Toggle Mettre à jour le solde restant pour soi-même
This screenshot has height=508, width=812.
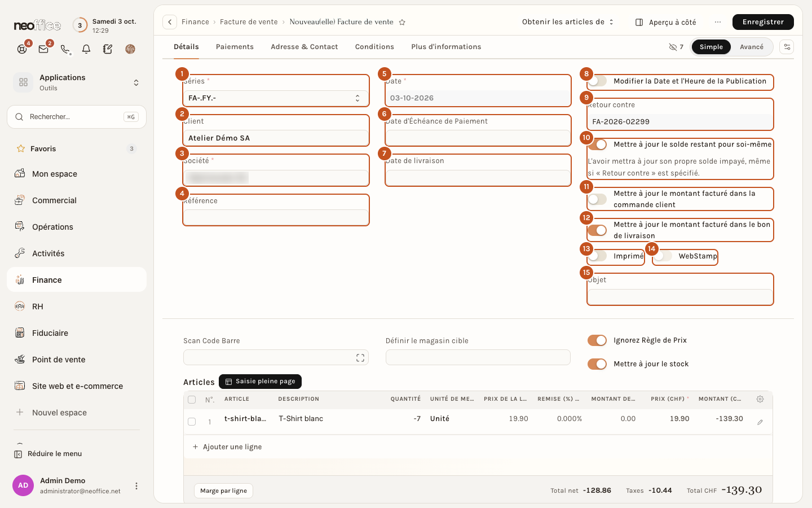(597, 144)
